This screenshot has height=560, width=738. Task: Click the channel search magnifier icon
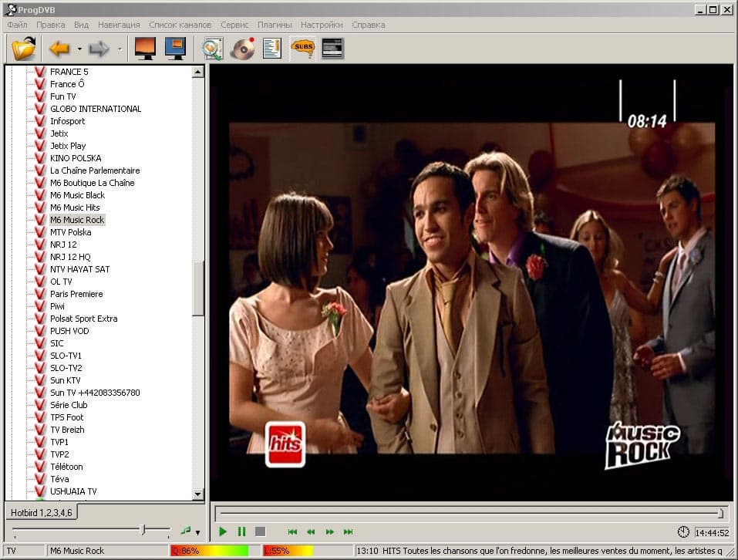pyautogui.click(x=213, y=49)
